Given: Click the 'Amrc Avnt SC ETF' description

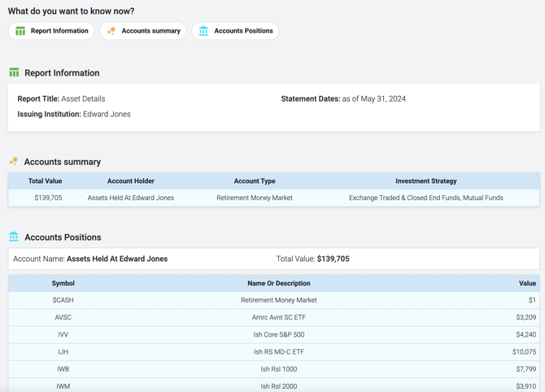Looking at the screenshot, I should tap(279, 317).
